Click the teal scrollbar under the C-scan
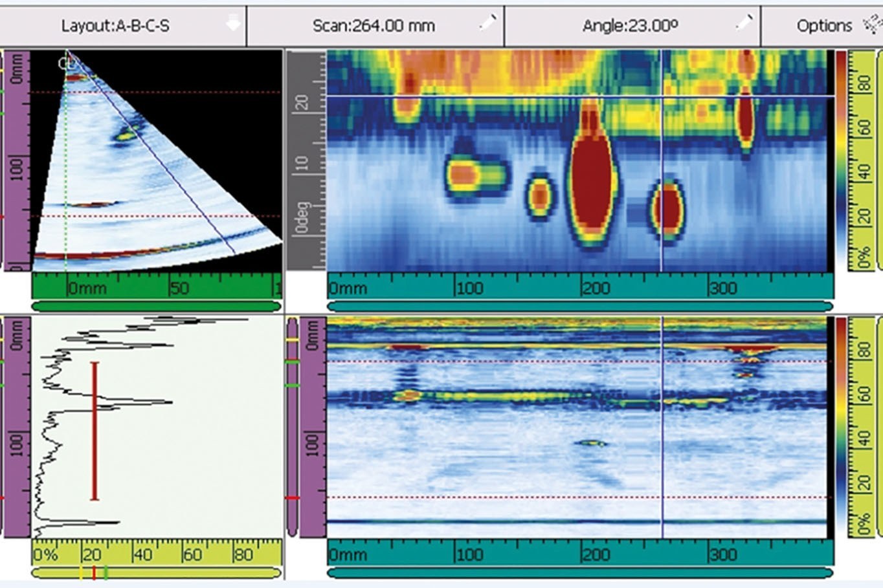This screenshot has height=588, width=883. 580,306
